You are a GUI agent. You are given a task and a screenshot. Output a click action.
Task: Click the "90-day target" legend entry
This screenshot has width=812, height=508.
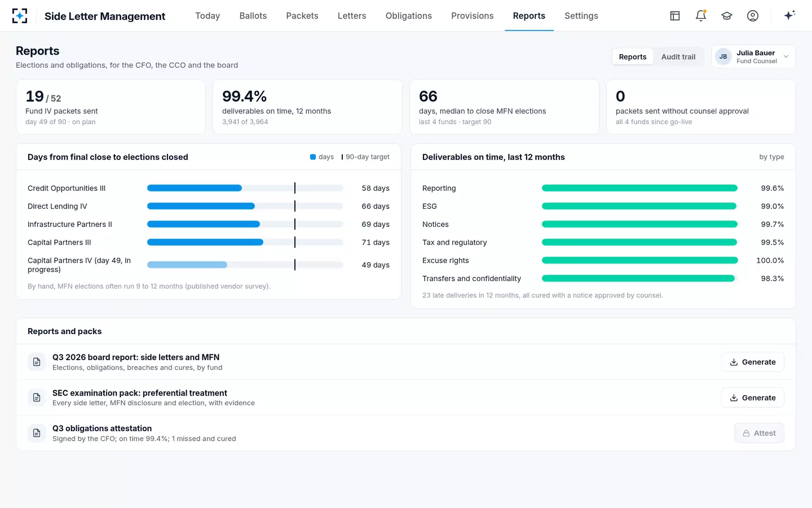click(x=365, y=157)
